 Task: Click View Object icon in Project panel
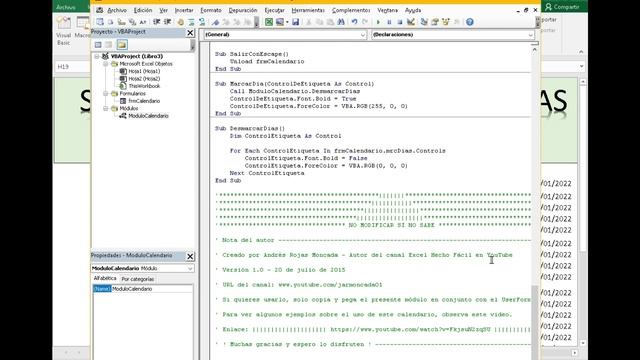point(109,44)
